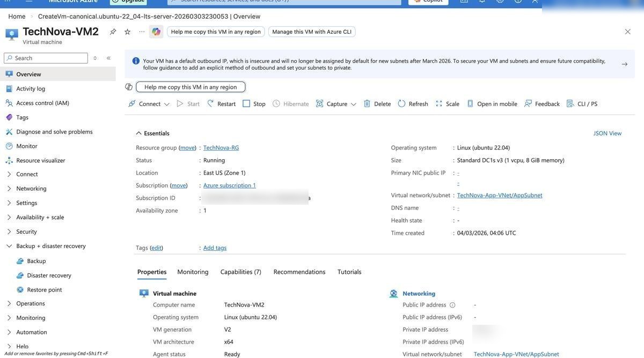The width and height of the screenshot is (644, 358).
Task: Pin TechNova-VM2 to dashboard
Action: (x=113, y=32)
